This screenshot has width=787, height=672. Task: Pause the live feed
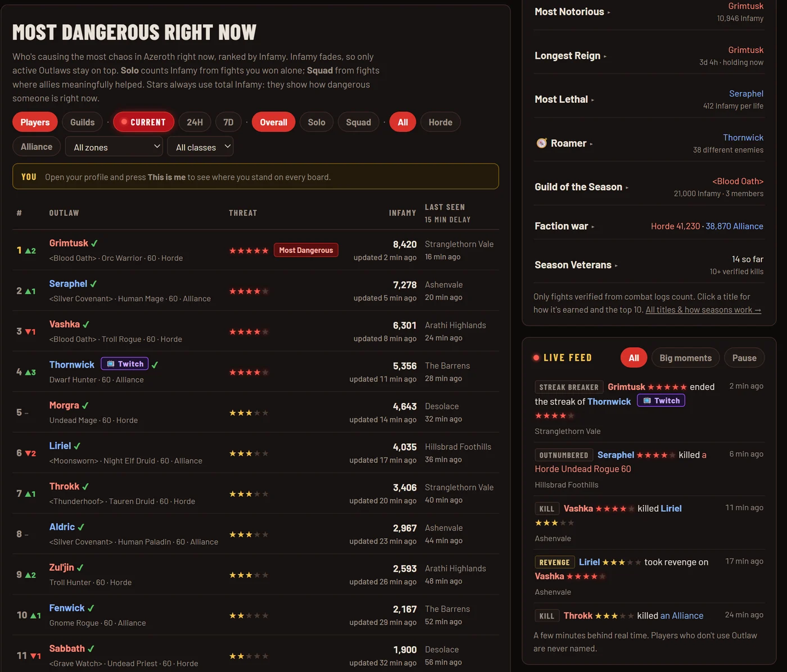tap(744, 358)
